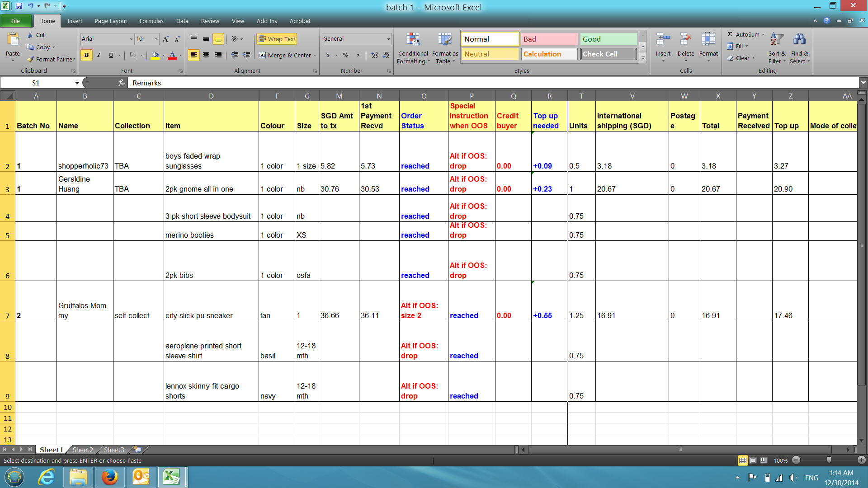Switch to Insert ribbon tab
This screenshot has height=488, width=868.
coord(75,21)
